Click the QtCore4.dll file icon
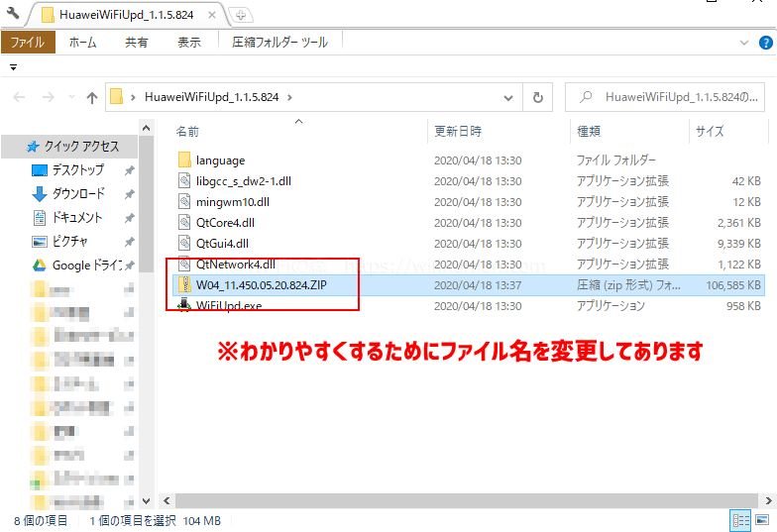The width and height of the screenshot is (777, 532). [x=184, y=222]
